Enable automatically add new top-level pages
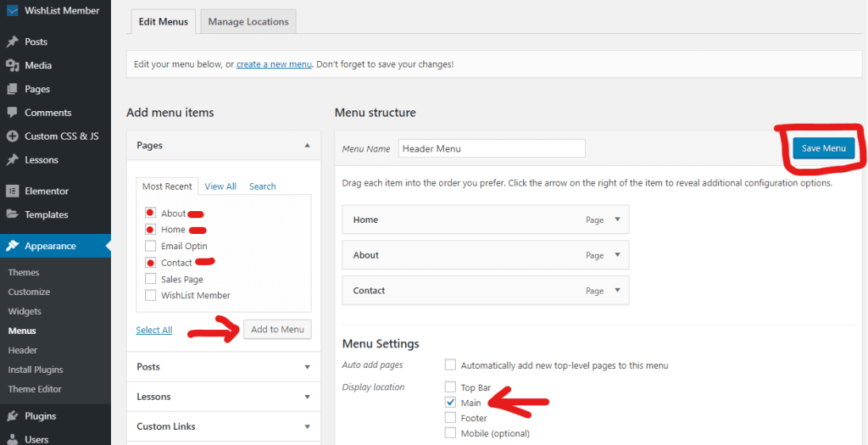The height and width of the screenshot is (445, 868). pos(451,365)
